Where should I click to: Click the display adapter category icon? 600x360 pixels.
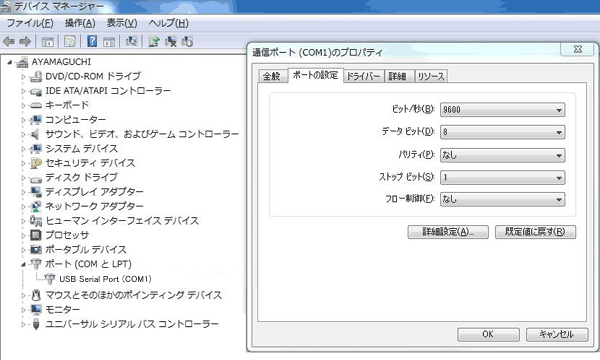pyautogui.click(x=36, y=192)
